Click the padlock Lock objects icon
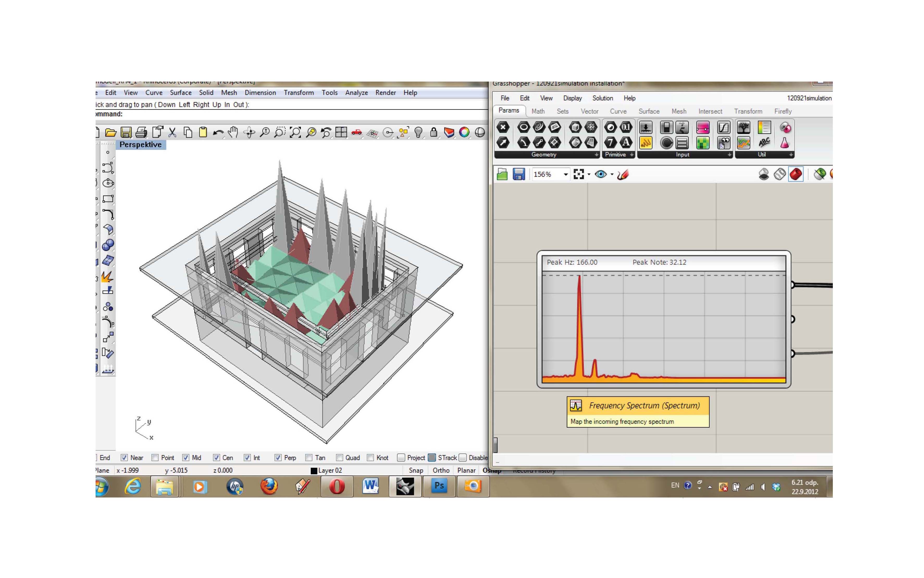924x578 pixels. pos(434,132)
